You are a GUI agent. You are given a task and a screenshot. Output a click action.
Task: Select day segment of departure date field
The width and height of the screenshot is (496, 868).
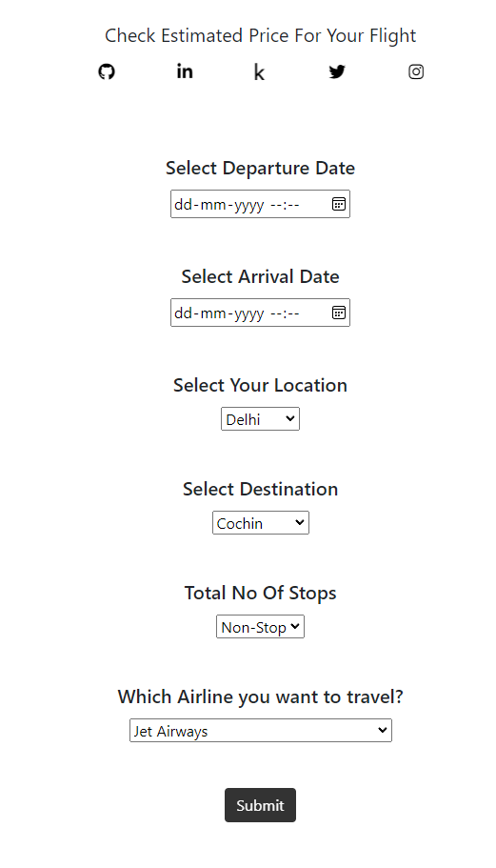tap(183, 205)
